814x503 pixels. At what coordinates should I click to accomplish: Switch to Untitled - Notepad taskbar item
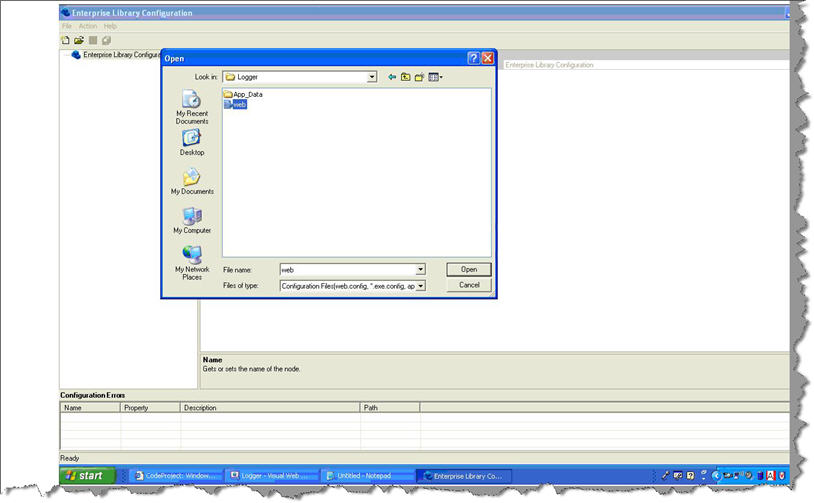(369, 475)
